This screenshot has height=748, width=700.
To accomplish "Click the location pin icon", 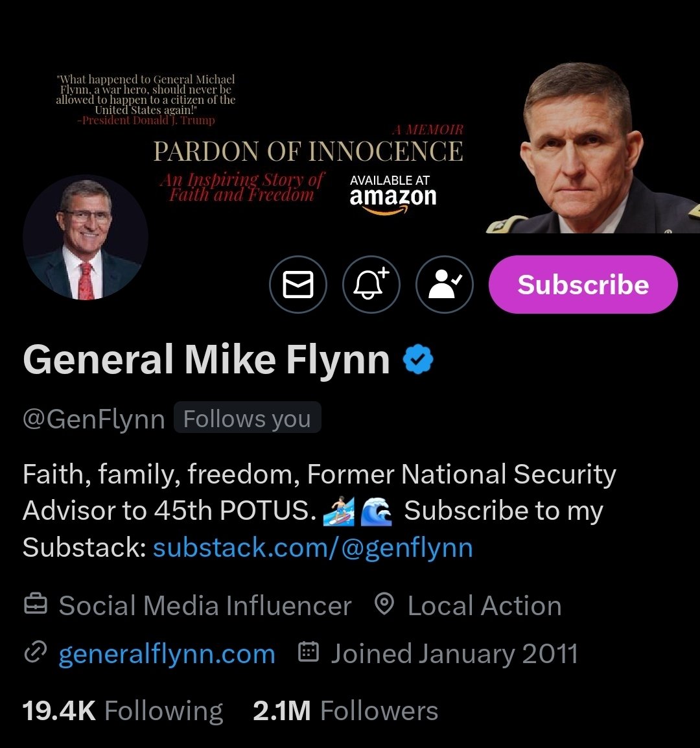I will (x=384, y=605).
